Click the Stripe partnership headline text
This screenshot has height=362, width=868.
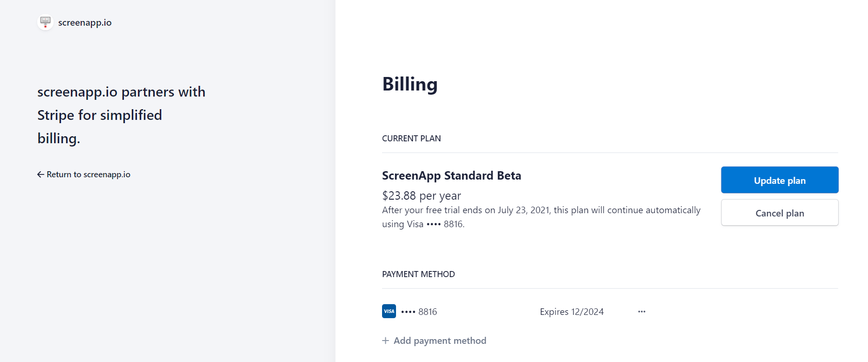click(x=121, y=115)
